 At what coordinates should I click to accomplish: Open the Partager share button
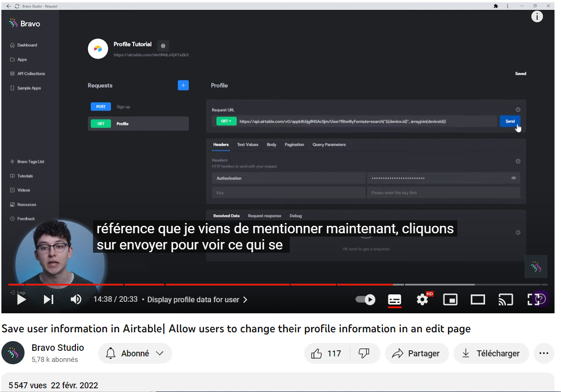pyautogui.click(x=417, y=354)
